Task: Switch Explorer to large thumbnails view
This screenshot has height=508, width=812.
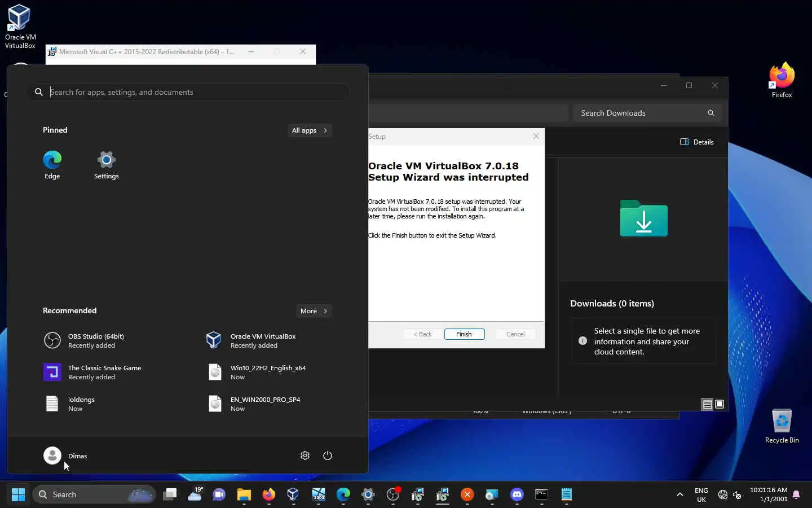Action: [x=720, y=404]
